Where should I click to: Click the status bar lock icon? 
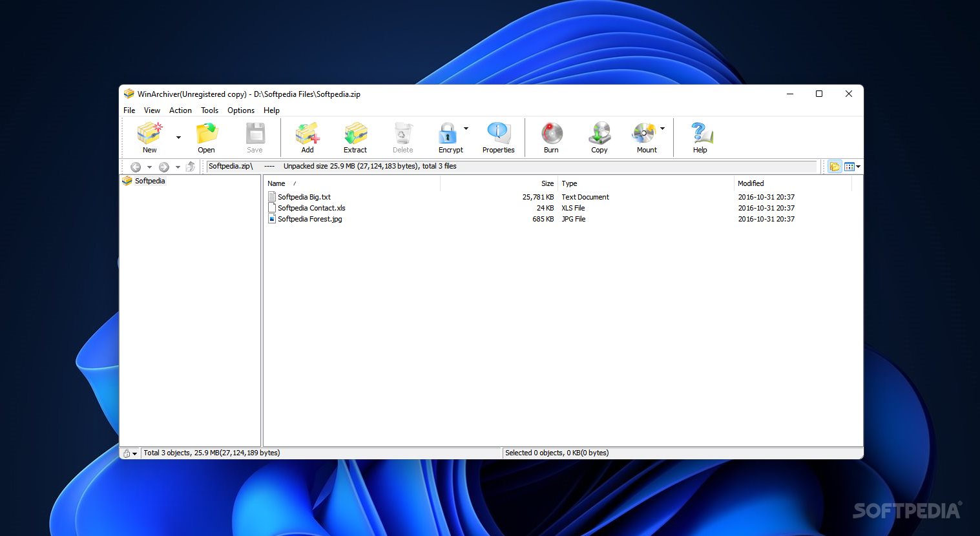click(127, 453)
